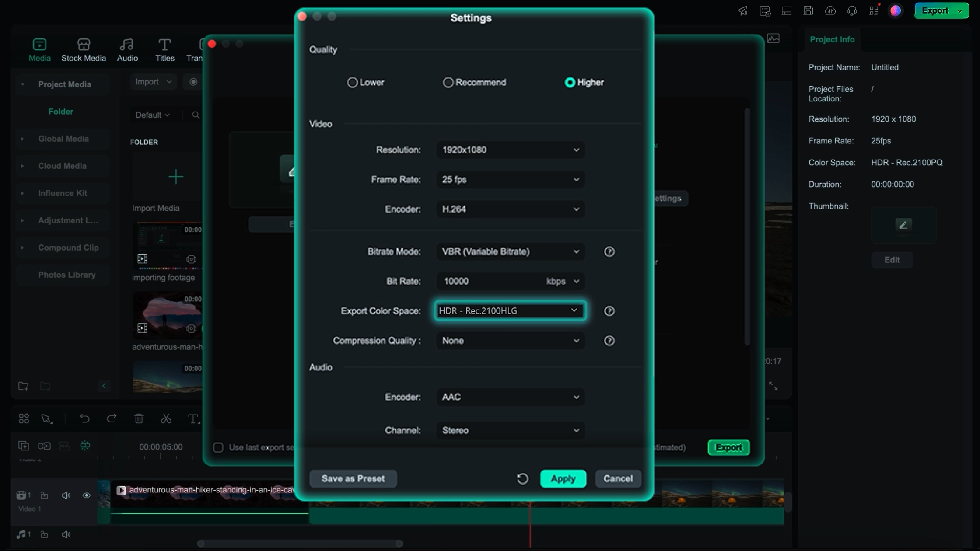Hide Video 1 track with eye icon
Viewport: 980px width, 551px height.
pyautogui.click(x=86, y=495)
